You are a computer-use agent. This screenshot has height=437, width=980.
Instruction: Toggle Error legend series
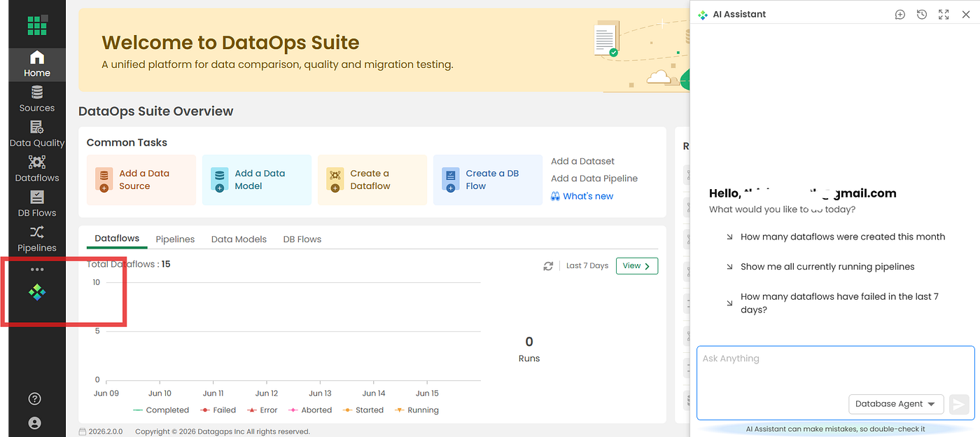coord(263,410)
